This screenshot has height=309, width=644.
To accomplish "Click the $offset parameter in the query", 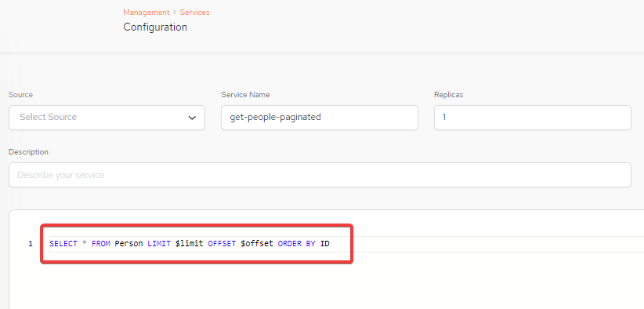I will [257, 244].
